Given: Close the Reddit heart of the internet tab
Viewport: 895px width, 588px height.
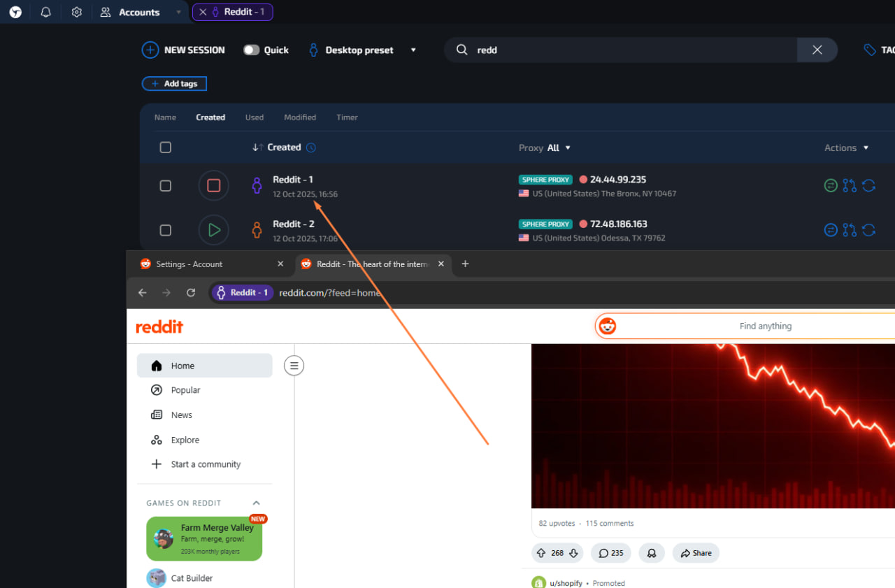Looking at the screenshot, I should pyautogui.click(x=441, y=264).
